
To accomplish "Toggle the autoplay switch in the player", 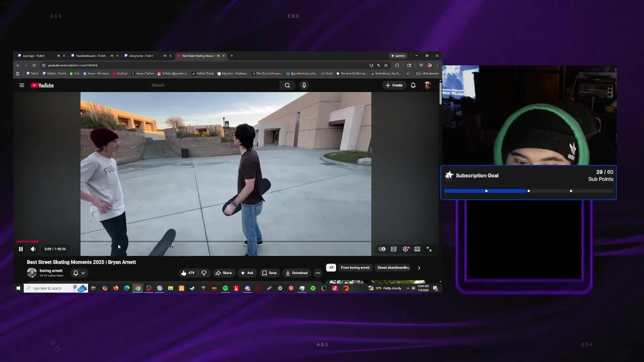I will [x=382, y=249].
